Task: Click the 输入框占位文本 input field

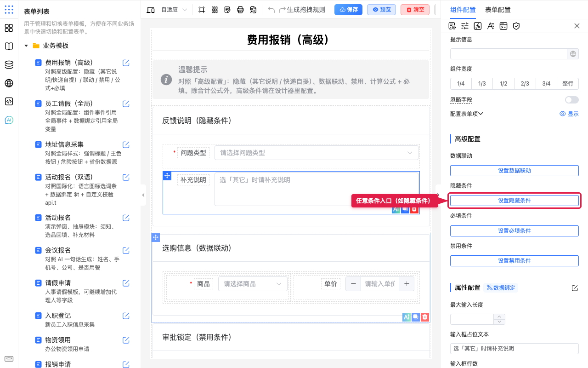Action: coord(514,349)
